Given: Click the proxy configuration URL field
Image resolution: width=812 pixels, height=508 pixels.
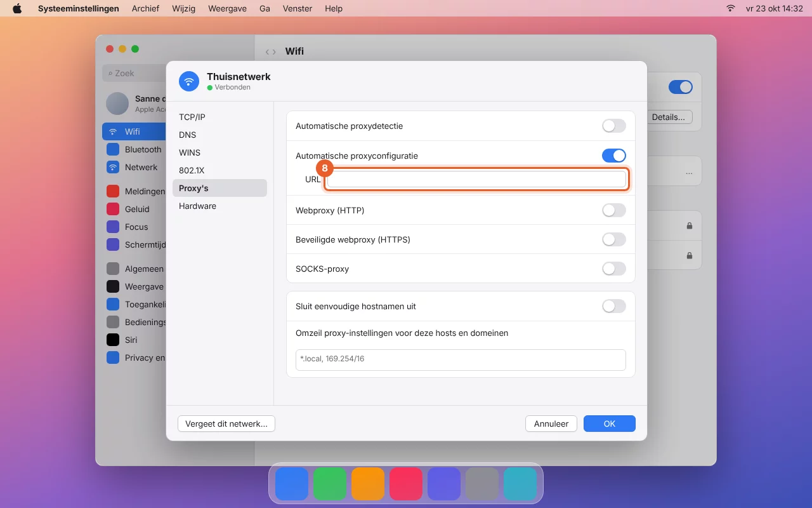Looking at the screenshot, I should tap(476, 179).
